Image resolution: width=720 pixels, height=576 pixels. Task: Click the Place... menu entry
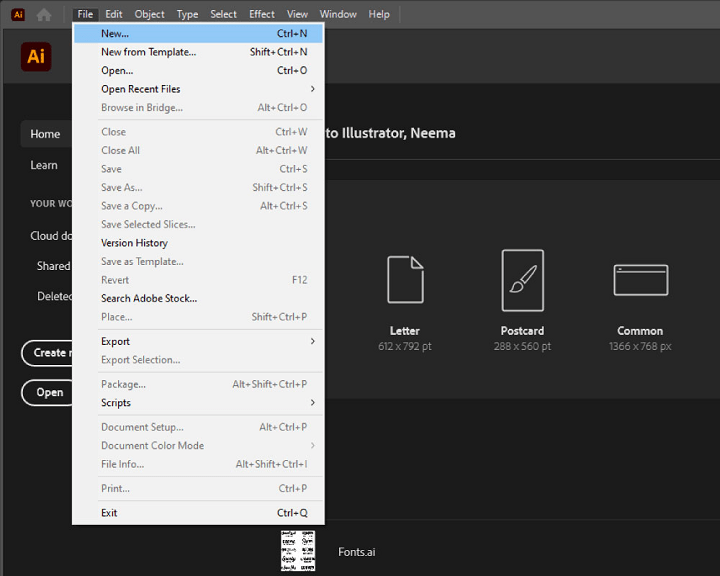198,317
